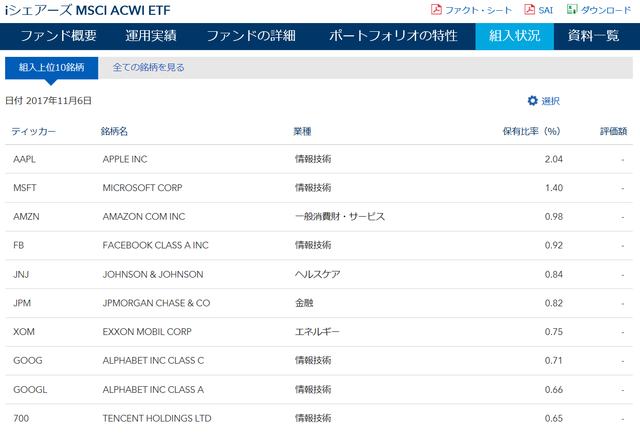Open the SAI document link
This screenshot has height=441, width=640.
pyautogui.click(x=545, y=10)
